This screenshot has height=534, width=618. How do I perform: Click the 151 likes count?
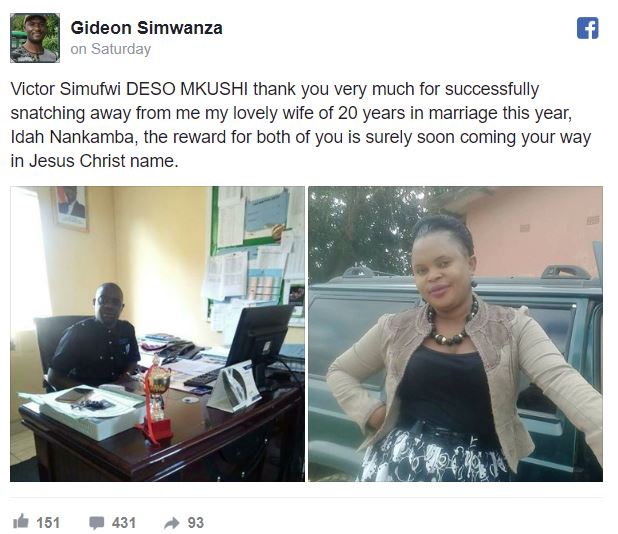[48, 523]
